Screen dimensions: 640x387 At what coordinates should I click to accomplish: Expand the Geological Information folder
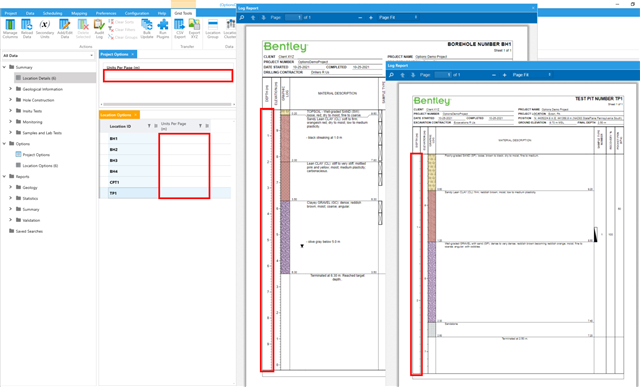(x=11, y=89)
